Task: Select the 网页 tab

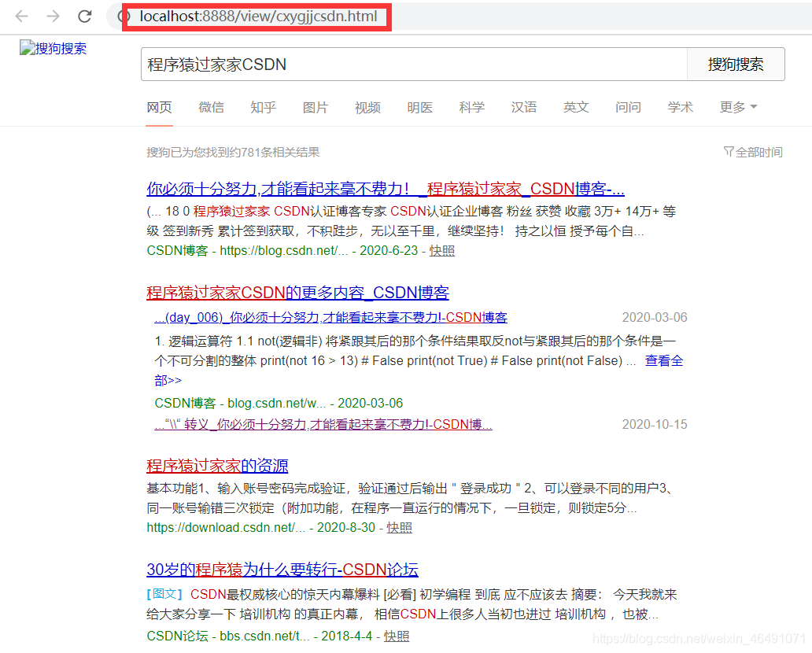Action: (159, 107)
